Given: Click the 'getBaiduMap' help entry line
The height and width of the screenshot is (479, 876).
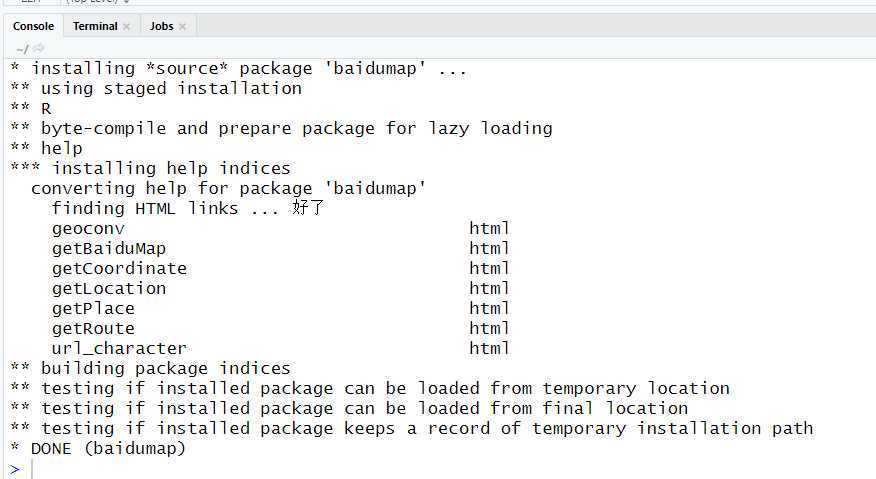Looking at the screenshot, I should tap(109, 249).
